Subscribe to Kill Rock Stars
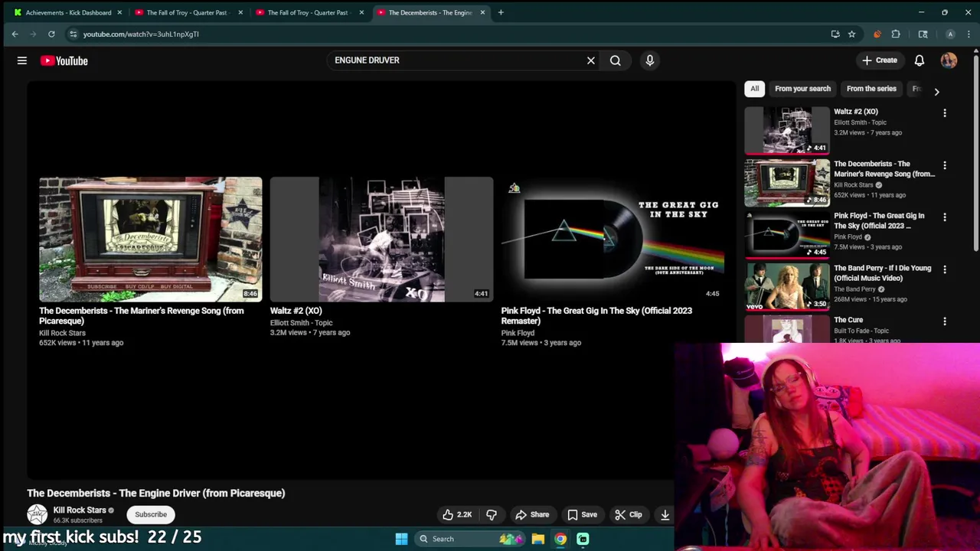The width and height of the screenshot is (980, 551). tap(151, 514)
